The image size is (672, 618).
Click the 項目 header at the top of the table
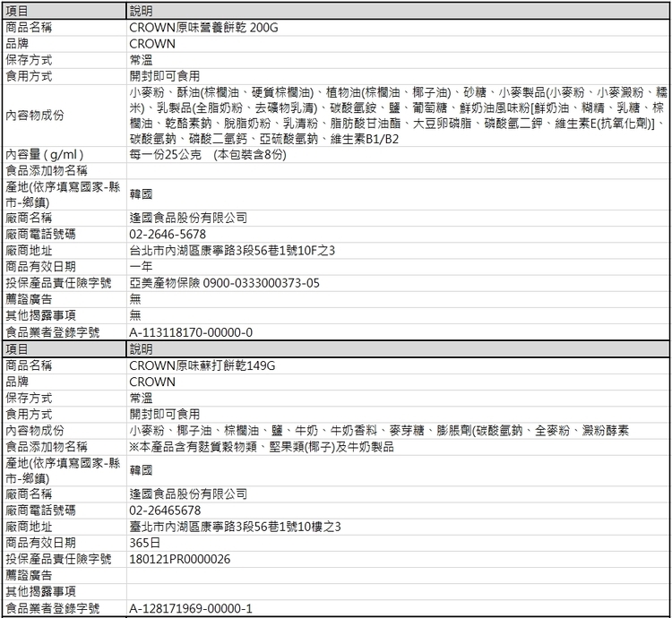coord(18,10)
